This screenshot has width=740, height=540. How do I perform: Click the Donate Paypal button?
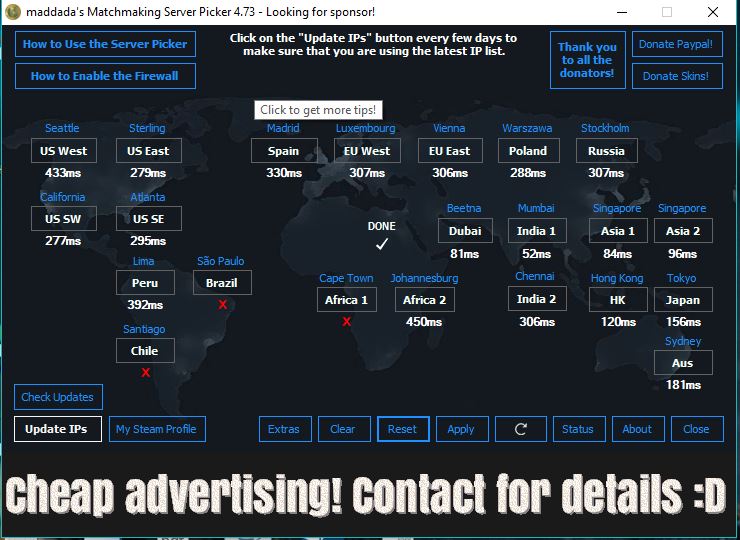pos(677,45)
